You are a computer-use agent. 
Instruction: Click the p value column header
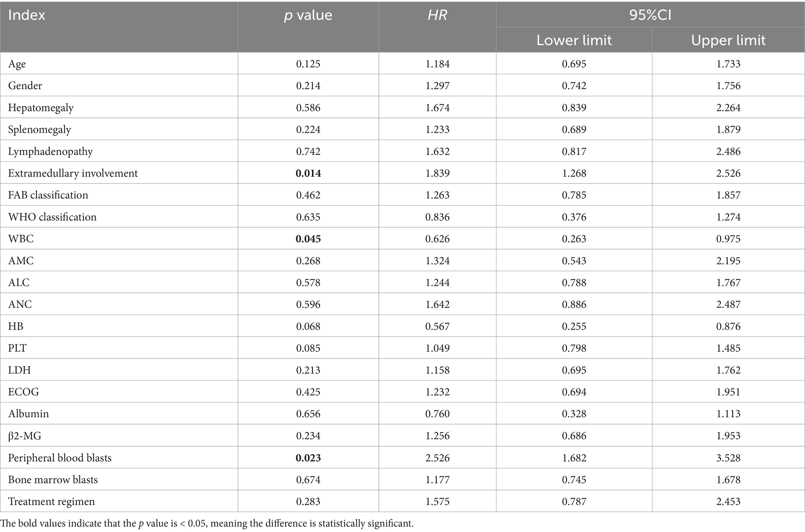click(308, 16)
